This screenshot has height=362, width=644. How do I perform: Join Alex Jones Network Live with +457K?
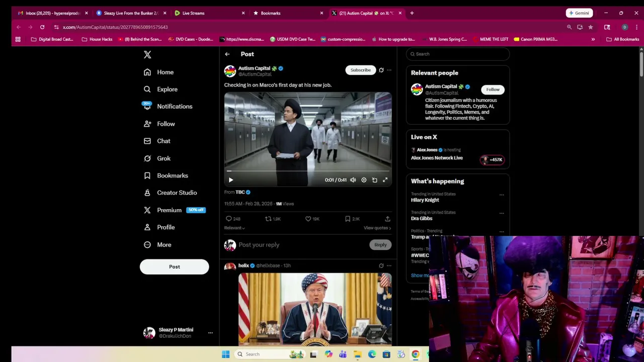pos(492,160)
